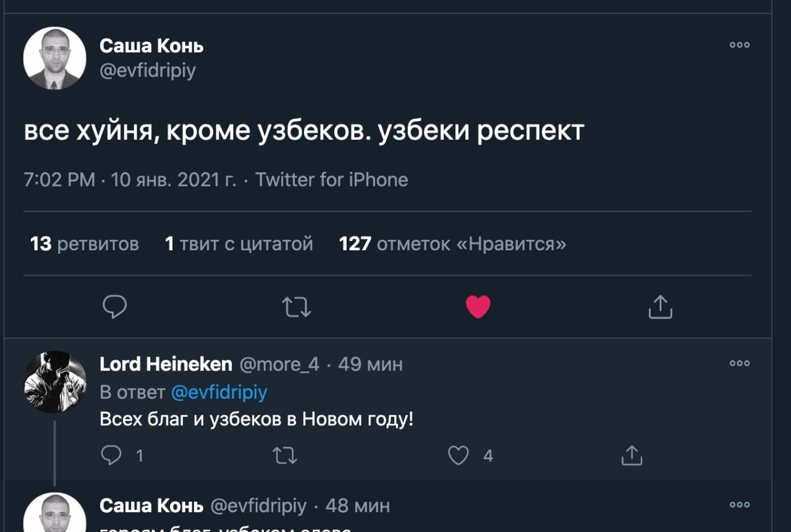Open more options on Lord Heineken's reply
Screen dimensions: 791x532
[739, 363]
